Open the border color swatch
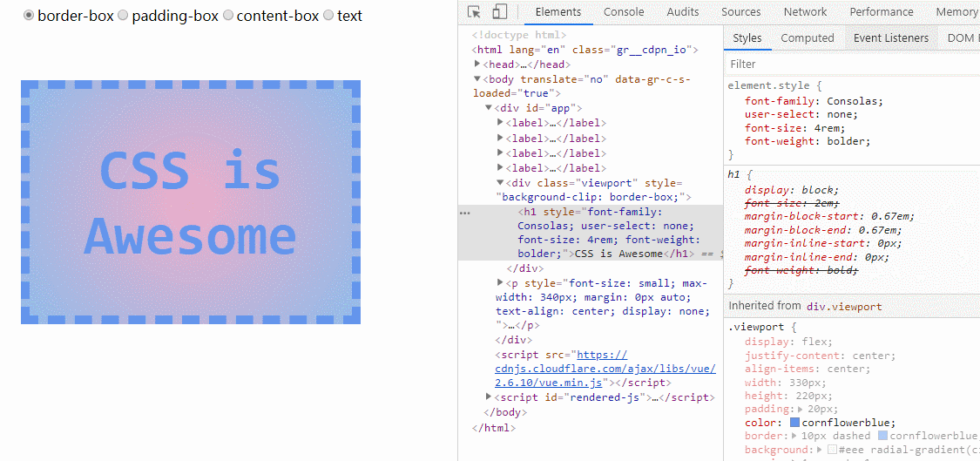The width and height of the screenshot is (980, 461). 882,436
